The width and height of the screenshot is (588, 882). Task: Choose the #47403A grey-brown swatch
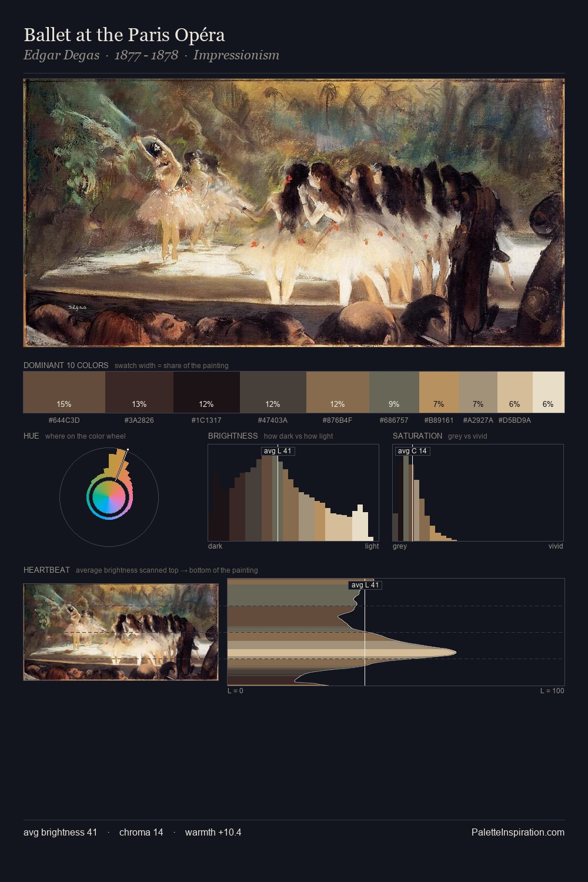[x=273, y=392]
